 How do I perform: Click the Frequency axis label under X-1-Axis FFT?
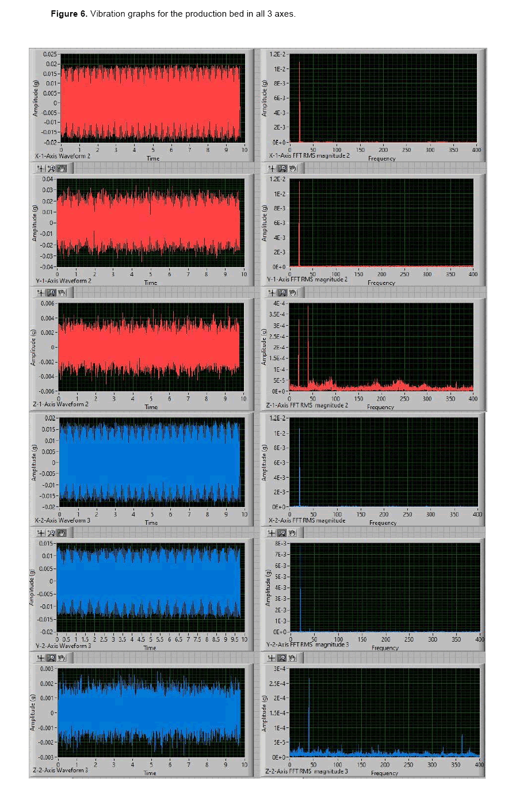381,158
